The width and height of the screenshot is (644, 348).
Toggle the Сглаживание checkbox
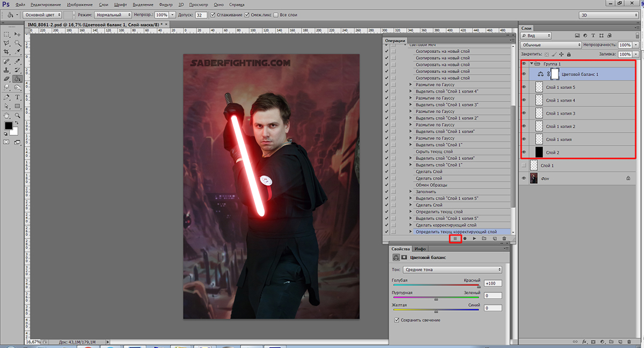pyautogui.click(x=213, y=15)
